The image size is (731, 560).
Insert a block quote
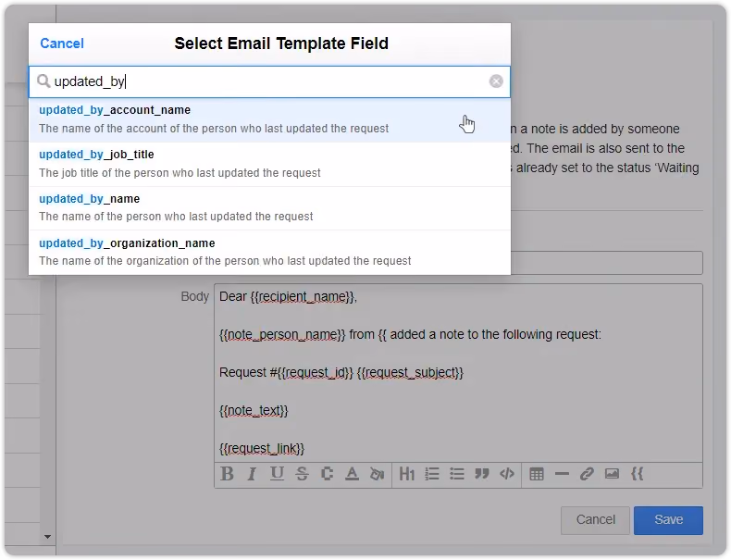click(482, 474)
